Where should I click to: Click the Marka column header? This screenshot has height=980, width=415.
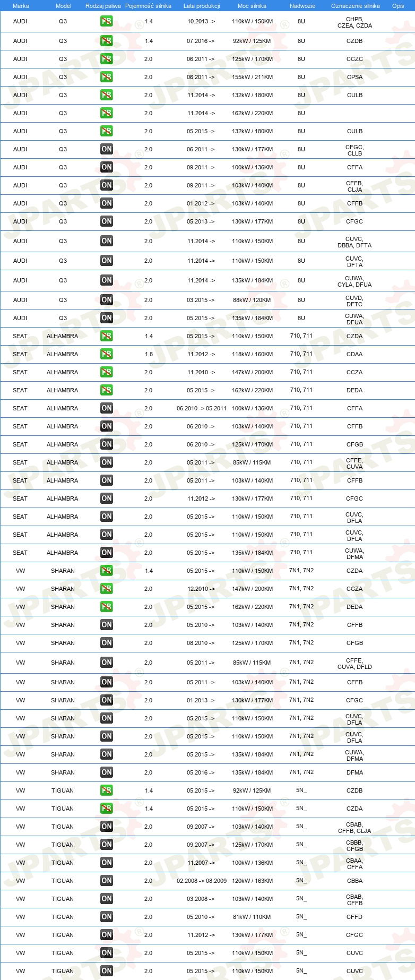click(21, 6)
